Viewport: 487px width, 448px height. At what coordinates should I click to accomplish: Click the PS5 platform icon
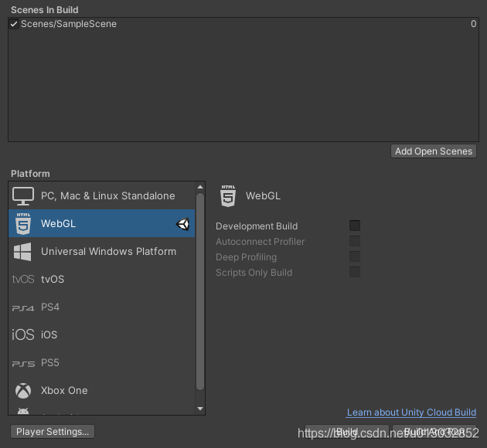[x=23, y=363]
